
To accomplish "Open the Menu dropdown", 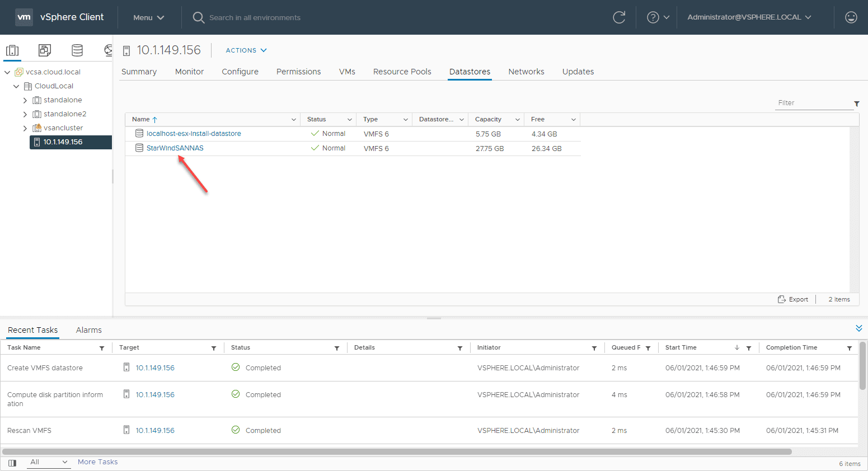I will pyautogui.click(x=148, y=17).
